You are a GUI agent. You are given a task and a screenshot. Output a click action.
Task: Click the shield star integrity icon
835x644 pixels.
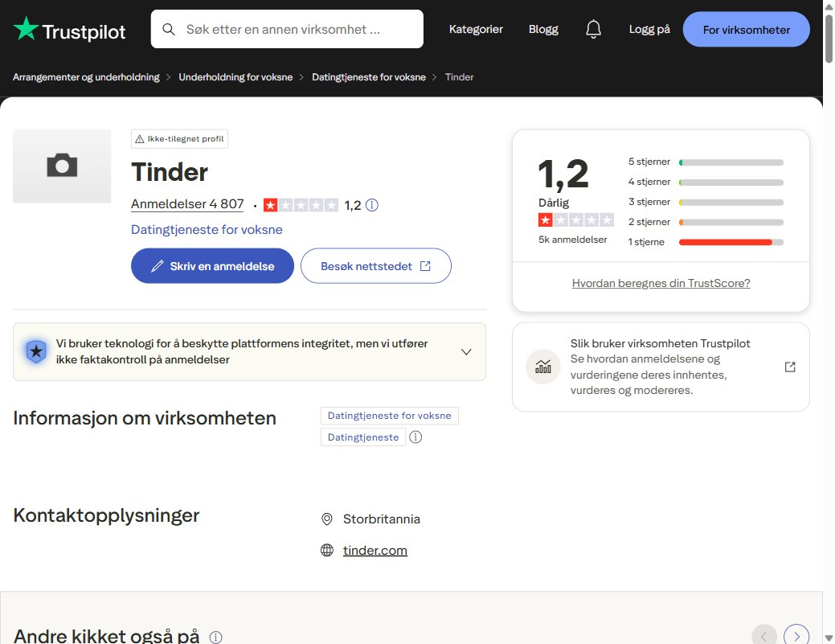(x=36, y=351)
